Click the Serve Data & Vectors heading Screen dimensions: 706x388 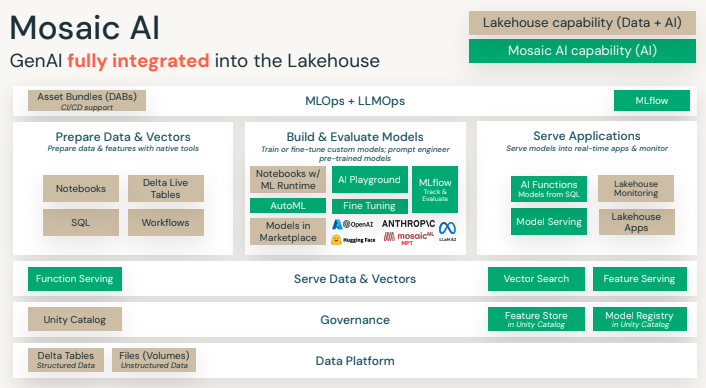pyautogui.click(x=355, y=279)
